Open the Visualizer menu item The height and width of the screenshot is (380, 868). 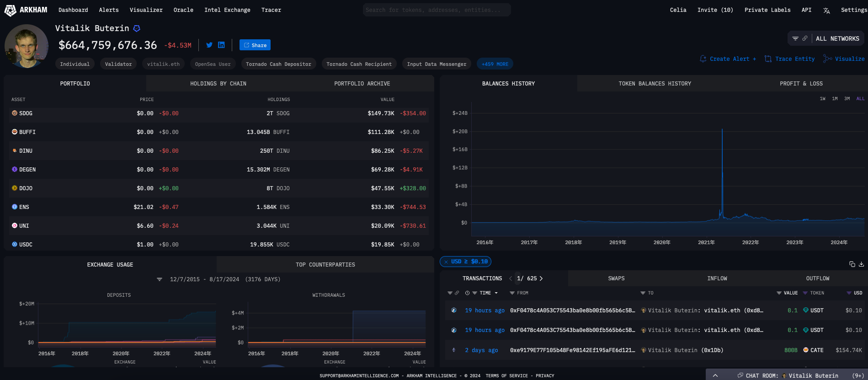[146, 10]
